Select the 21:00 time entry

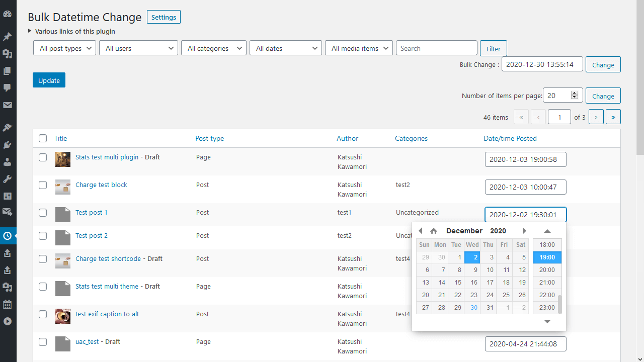(x=547, y=283)
